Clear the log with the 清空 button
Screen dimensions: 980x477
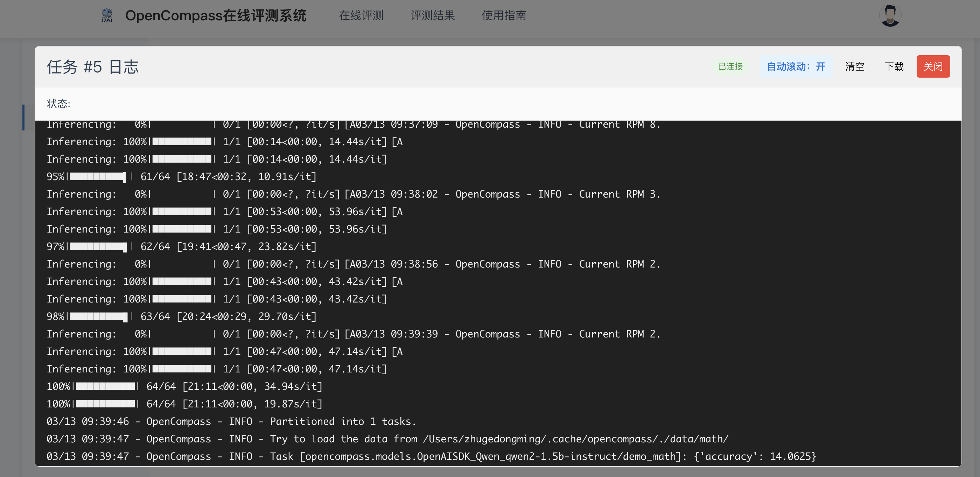[x=854, y=66]
